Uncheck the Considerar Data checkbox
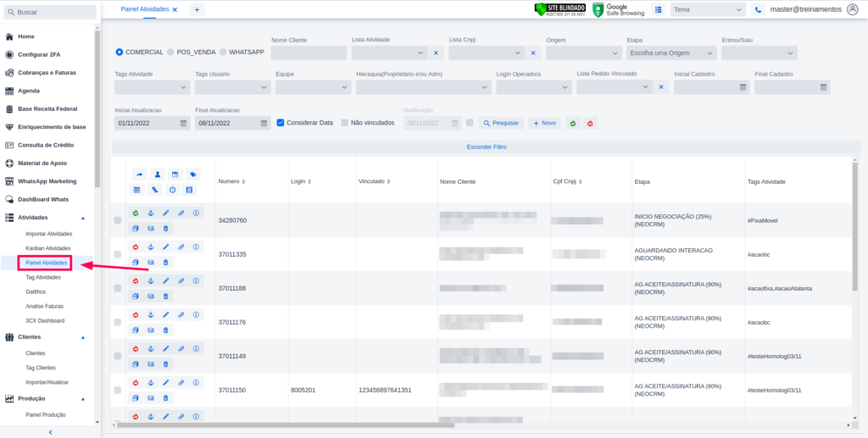 pyautogui.click(x=281, y=123)
